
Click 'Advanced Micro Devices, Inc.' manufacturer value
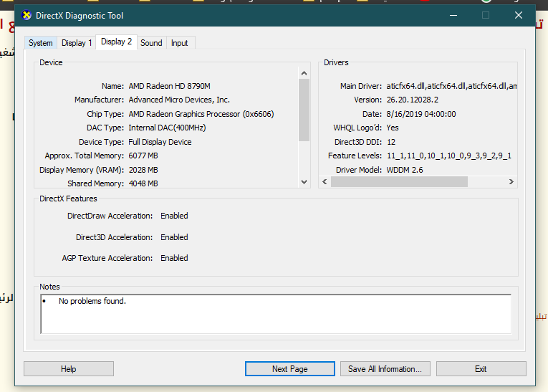click(179, 100)
